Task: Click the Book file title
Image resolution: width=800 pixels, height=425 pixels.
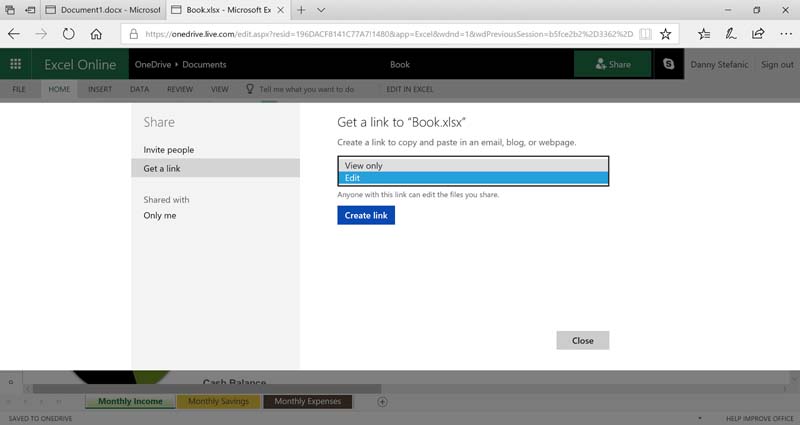Action: pyautogui.click(x=399, y=64)
